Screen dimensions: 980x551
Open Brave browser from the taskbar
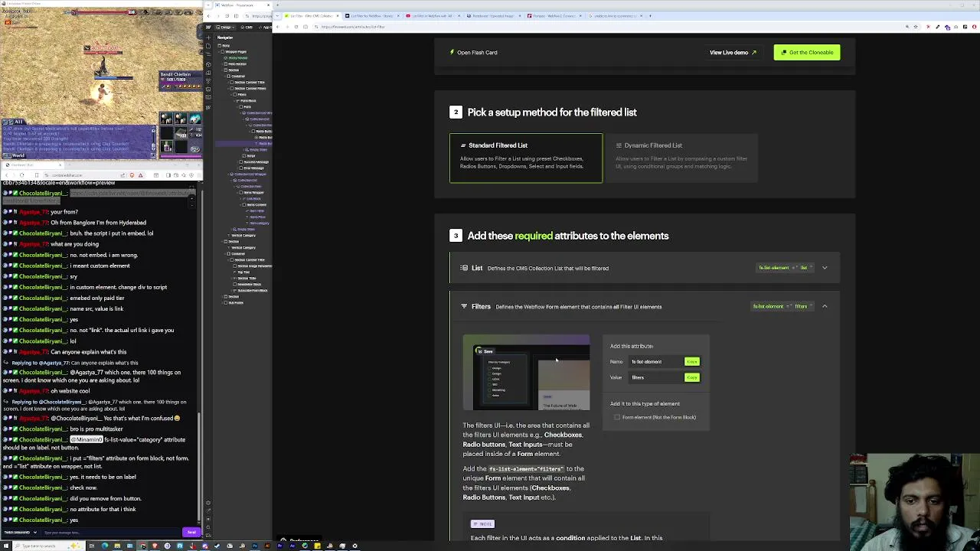(155, 546)
